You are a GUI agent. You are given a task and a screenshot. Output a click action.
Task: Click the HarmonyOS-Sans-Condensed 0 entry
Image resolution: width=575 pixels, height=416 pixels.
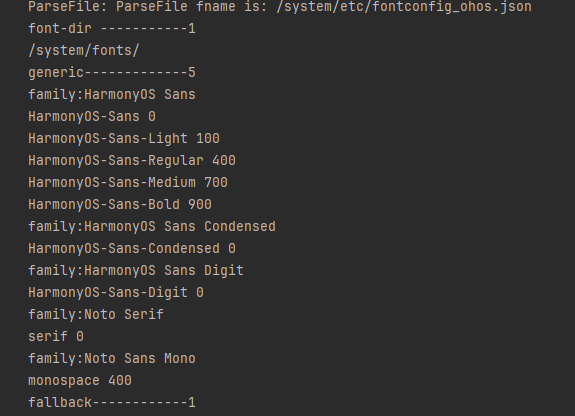(132, 249)
